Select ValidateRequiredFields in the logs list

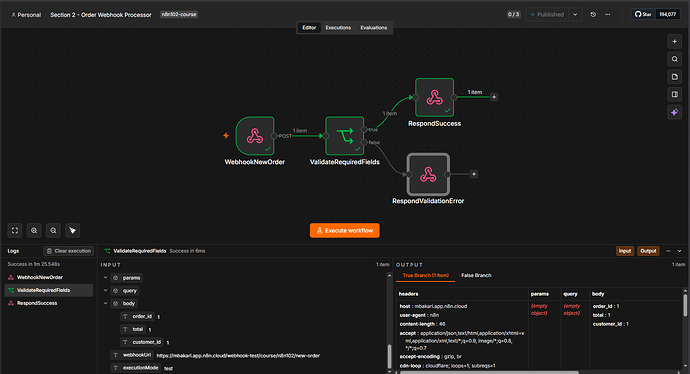tap(48, 290)
